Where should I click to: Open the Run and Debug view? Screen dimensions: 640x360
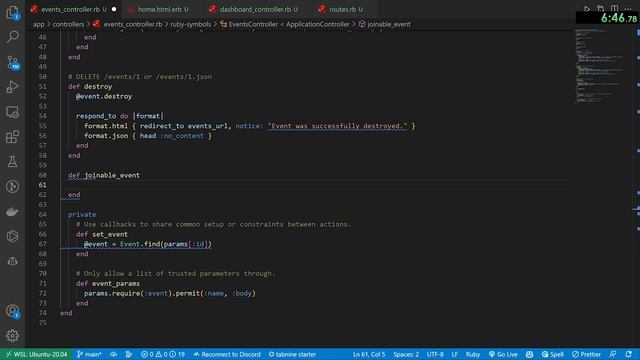point(13,87)
